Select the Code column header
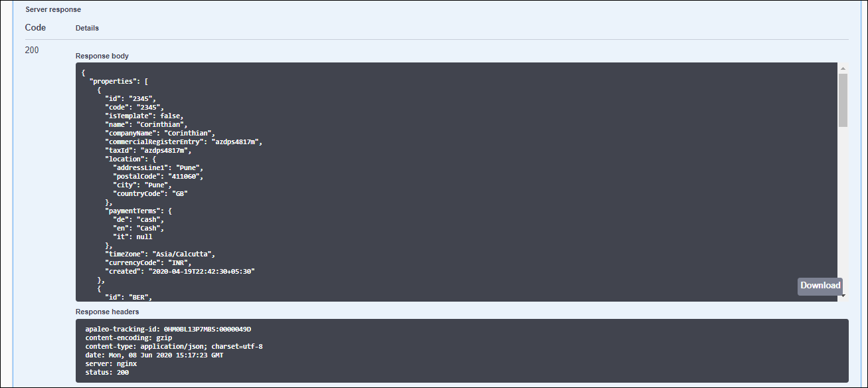The height and width of the screenshot is (388, 868). [35, 28]
